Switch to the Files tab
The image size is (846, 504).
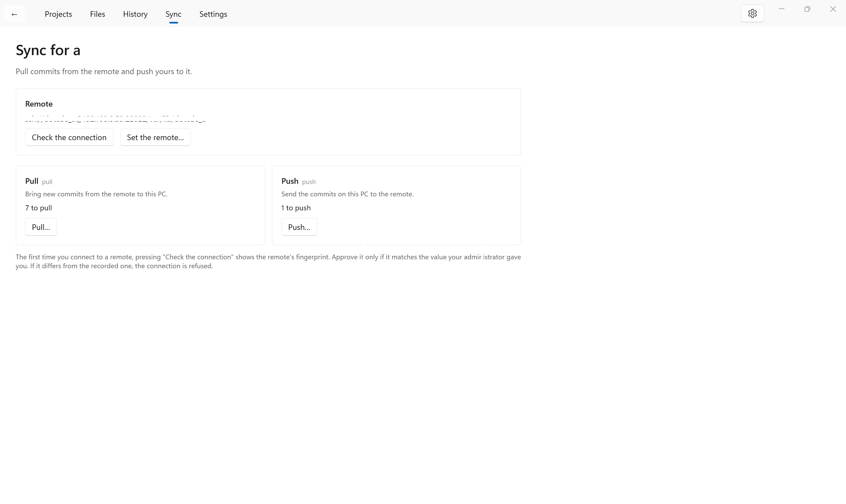coord(97,14)
